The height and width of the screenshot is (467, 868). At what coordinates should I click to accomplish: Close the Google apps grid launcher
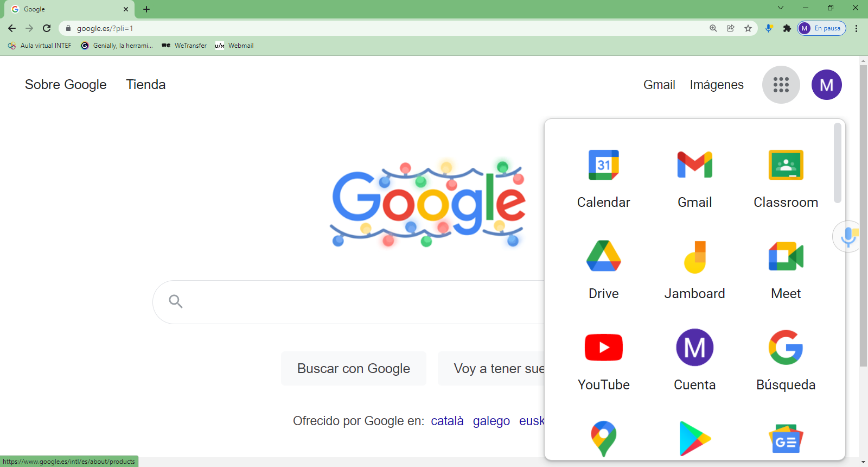pyautogui.click(x=781, y=85)
